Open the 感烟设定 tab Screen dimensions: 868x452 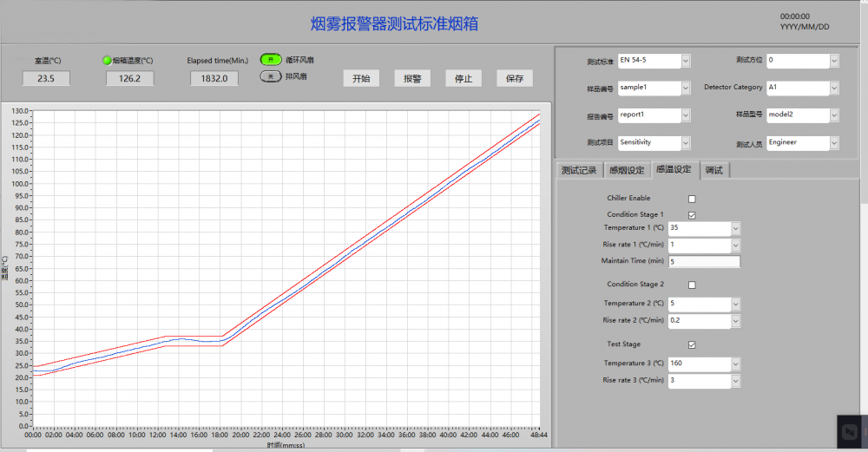pyautogui.click(x=627, y=170)
